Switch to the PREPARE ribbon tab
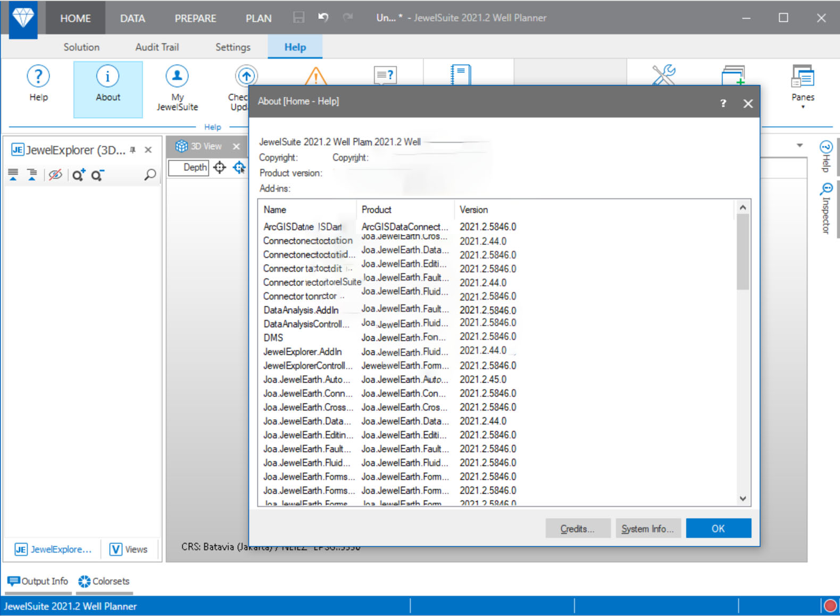The image size is (840, 616). (195, 18)
